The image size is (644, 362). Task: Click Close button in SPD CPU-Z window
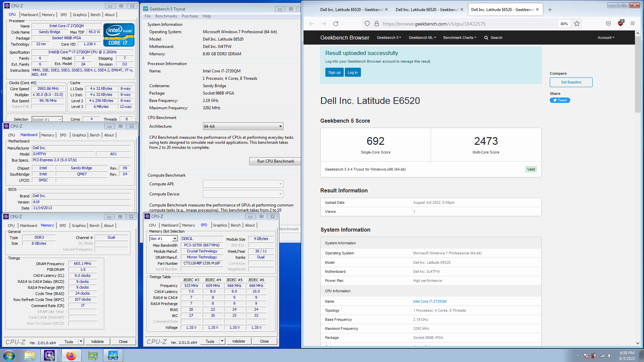coord(264,341)
